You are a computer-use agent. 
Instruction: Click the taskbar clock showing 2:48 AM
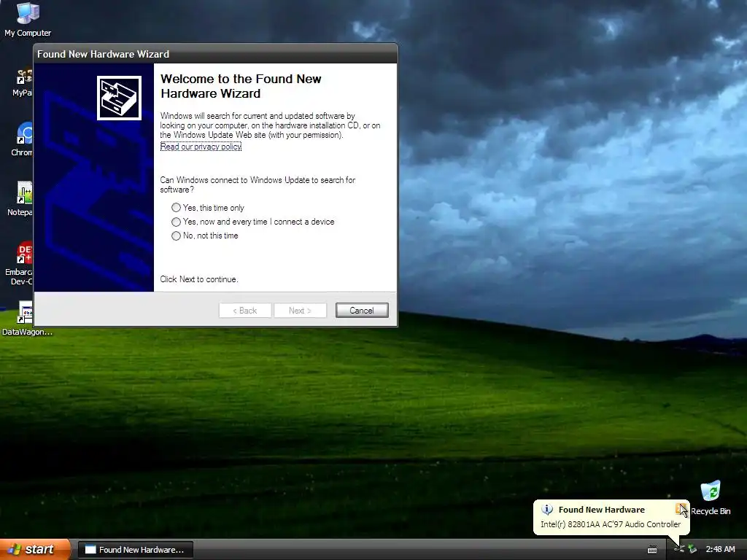(x=720, y=550)
